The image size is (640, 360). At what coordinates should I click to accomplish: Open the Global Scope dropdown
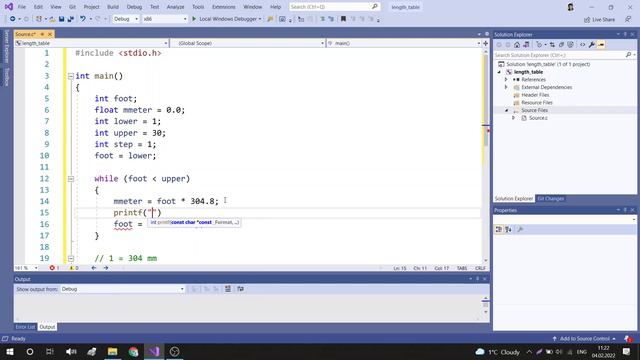pyautogui.click(x=248, y=43)
